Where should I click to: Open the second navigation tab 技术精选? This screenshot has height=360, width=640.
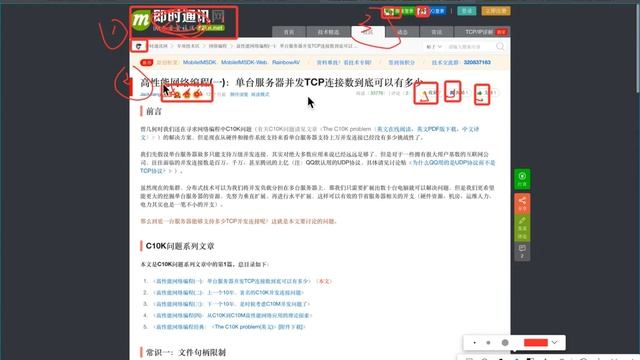click(328, 32)
